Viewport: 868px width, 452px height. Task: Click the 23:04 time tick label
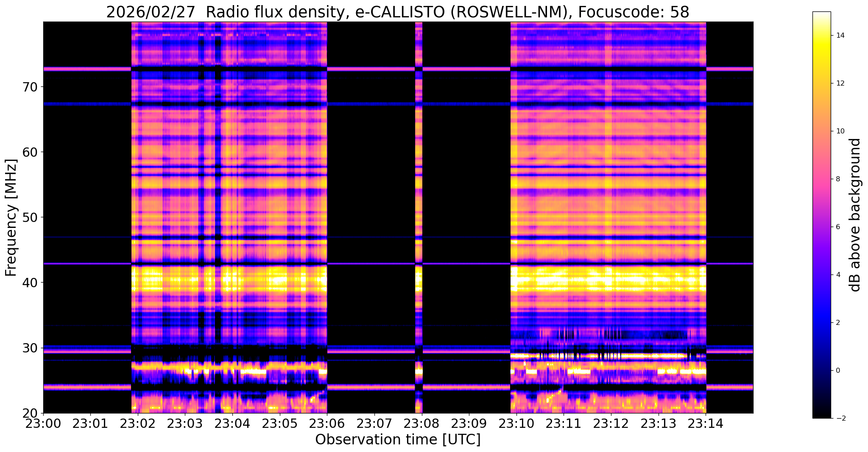click(232, 423)
